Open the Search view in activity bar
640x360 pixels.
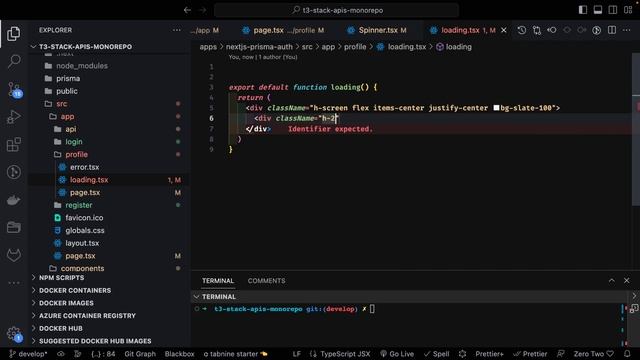tap(13, 61)
